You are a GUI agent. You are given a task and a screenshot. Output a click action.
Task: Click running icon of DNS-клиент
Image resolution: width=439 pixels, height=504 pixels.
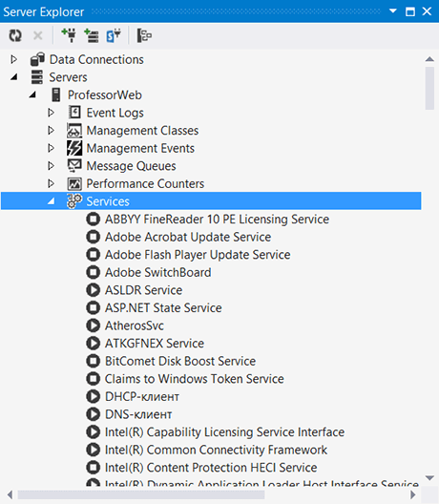94,414
